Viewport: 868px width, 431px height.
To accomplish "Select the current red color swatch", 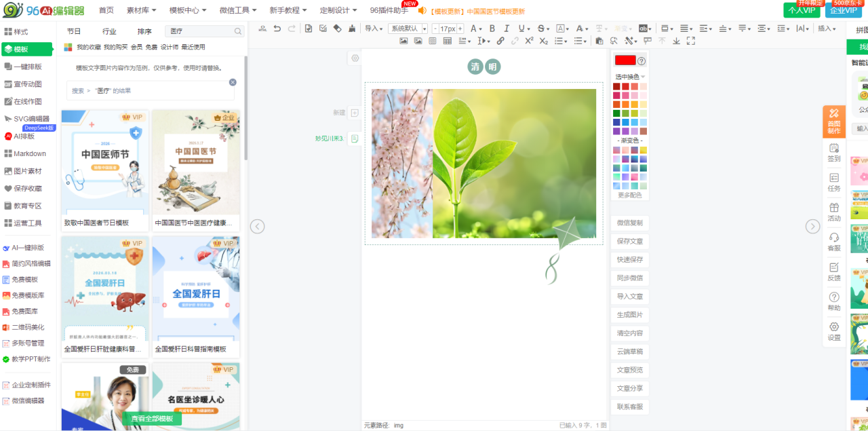I will 625,60.
